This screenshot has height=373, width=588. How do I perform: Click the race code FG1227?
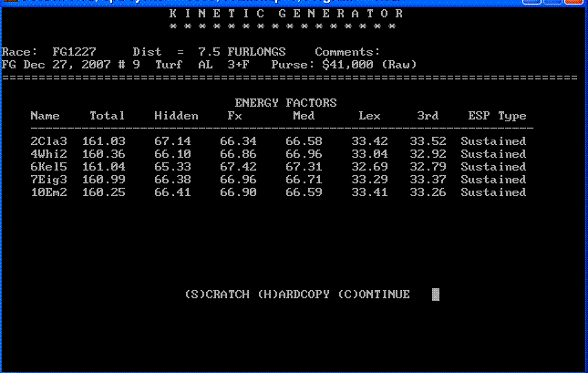[x=74, y=51]
